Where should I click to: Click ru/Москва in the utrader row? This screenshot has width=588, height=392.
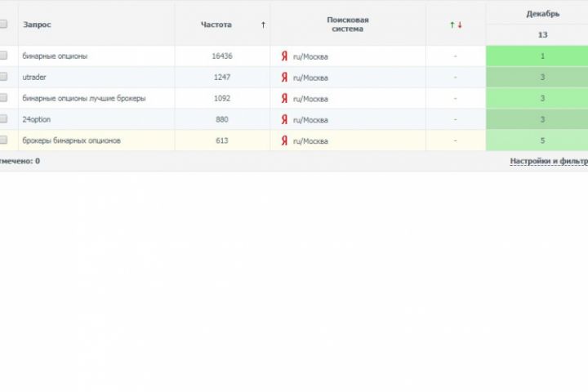pyautogui.click(x=310, y=78)
